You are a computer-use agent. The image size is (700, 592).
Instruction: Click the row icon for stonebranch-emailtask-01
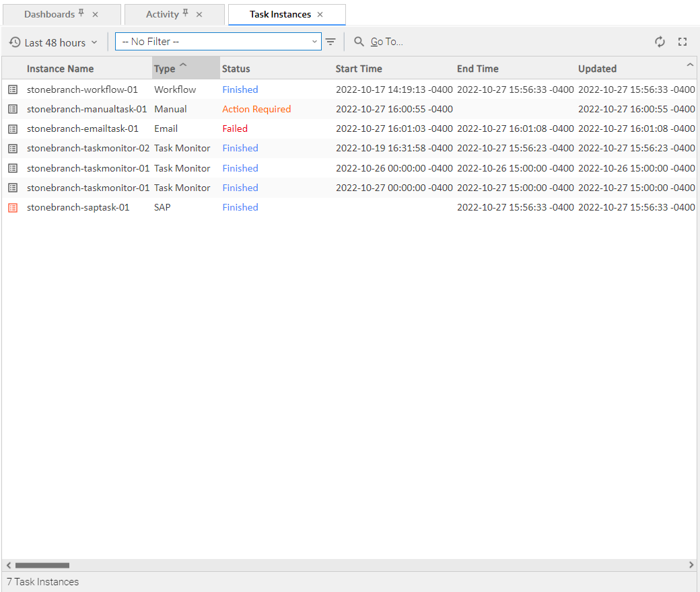pos(13,128)
